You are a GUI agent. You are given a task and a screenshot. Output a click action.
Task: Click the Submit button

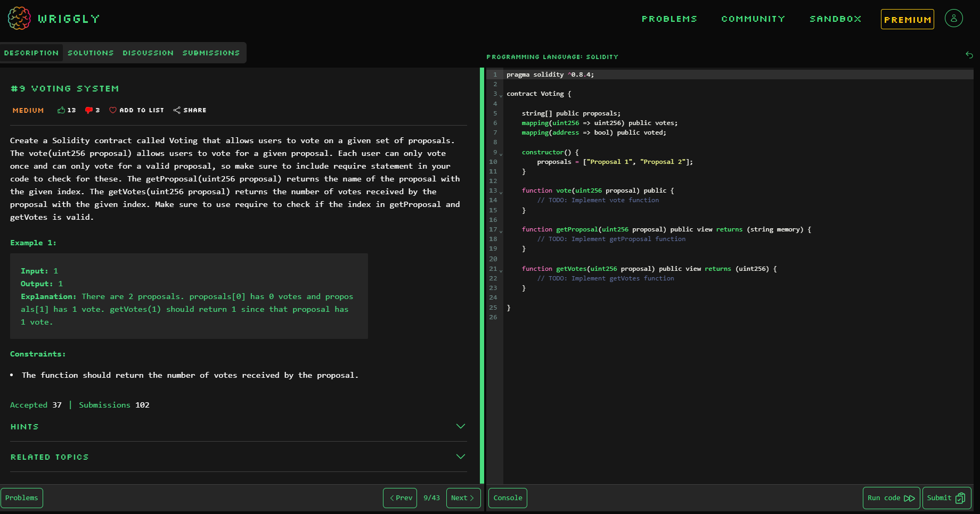point(946,498)
